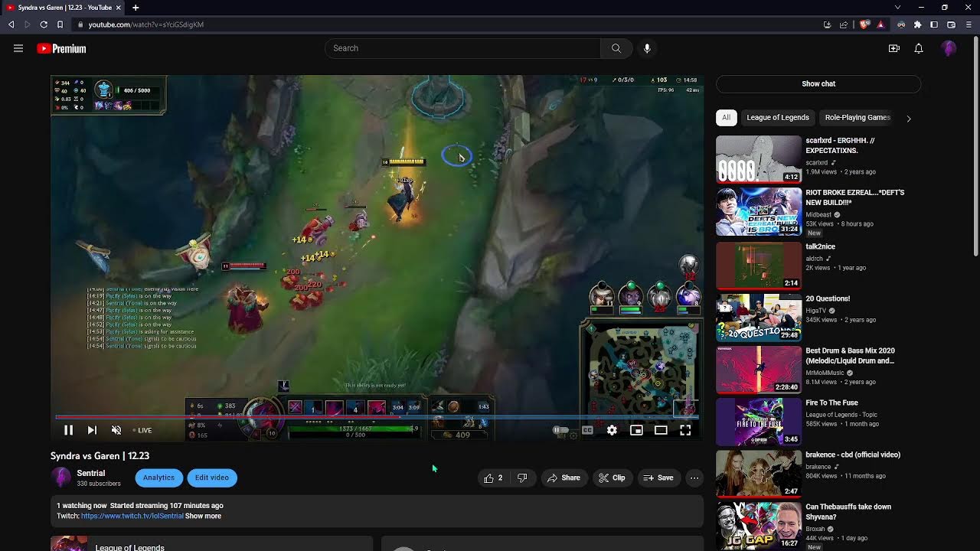Seek on the video progress bar
This screenshot has height=551, width=980.
click(377, 417)
